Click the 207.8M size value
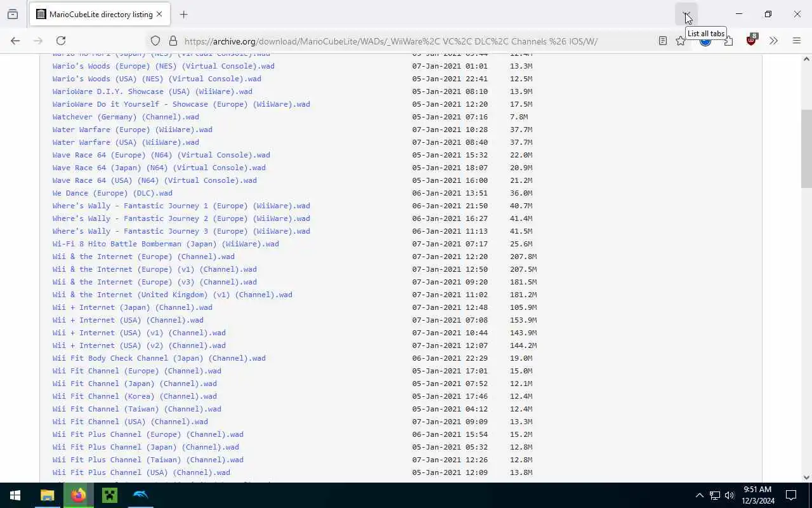This screenshot has height=508, width=812. 523,257
